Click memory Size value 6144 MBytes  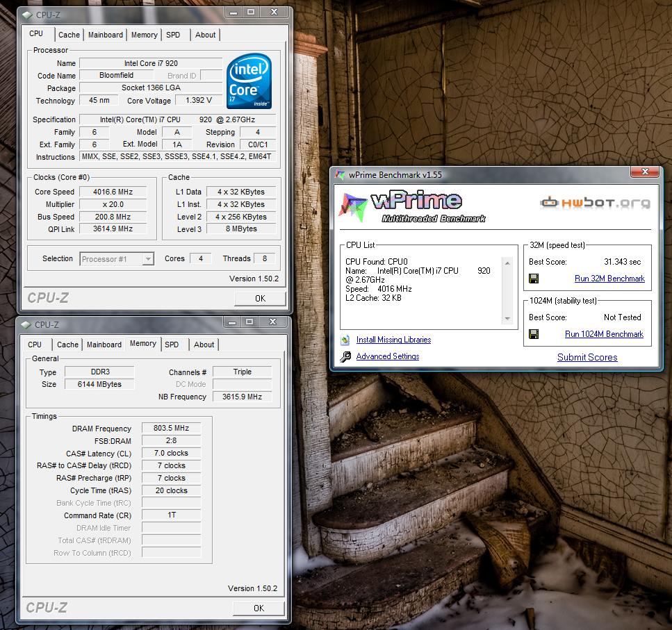(99, 384)
